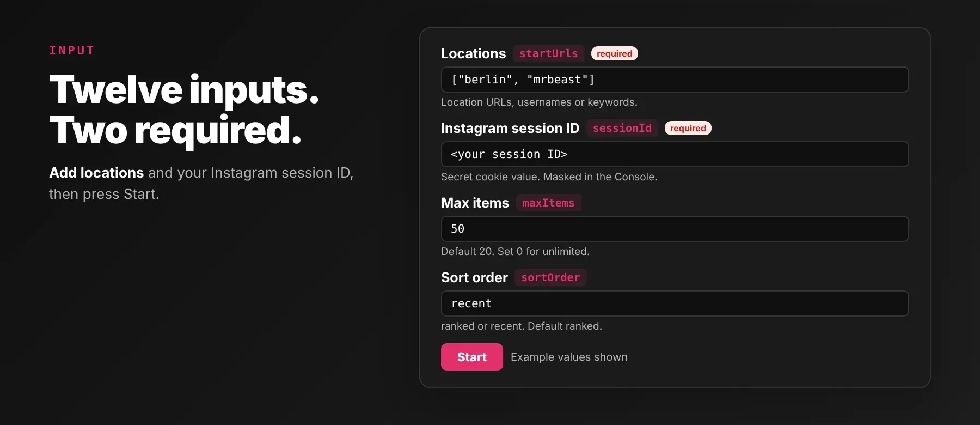Click the "Location URLs, usernames or keywords." hint
This screenshot has width=980, height=425.
(x=539, y=102)
